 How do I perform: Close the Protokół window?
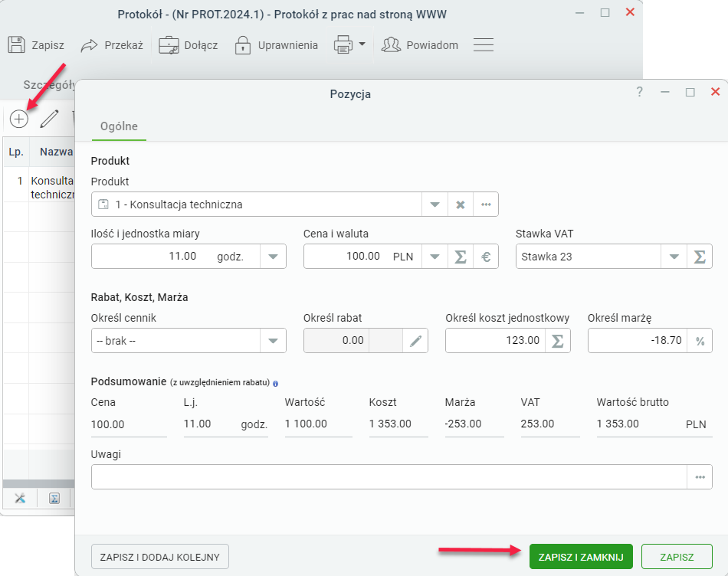tap(630, 12)
